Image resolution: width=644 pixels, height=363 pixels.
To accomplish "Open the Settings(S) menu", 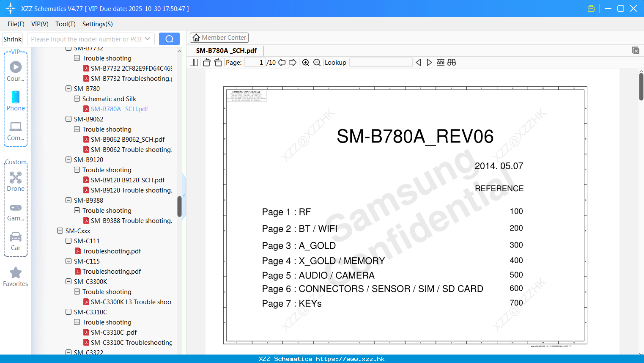I will pyautogui.click(x=98, y=24).
